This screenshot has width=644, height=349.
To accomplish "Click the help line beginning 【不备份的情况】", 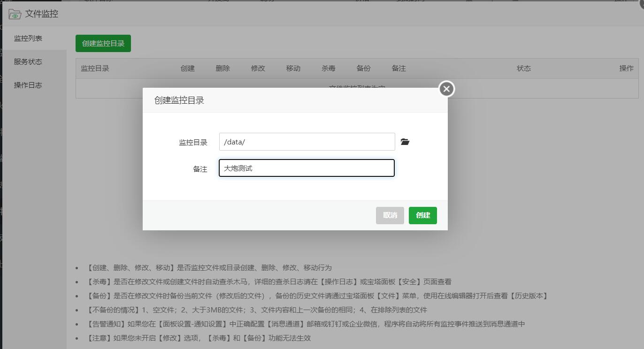I will click(x=257, y=310).
